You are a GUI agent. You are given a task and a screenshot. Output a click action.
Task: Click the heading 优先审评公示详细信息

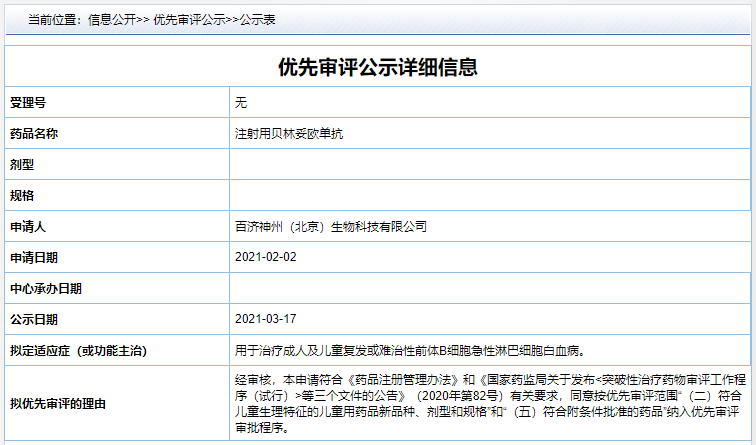coord(378,67)
